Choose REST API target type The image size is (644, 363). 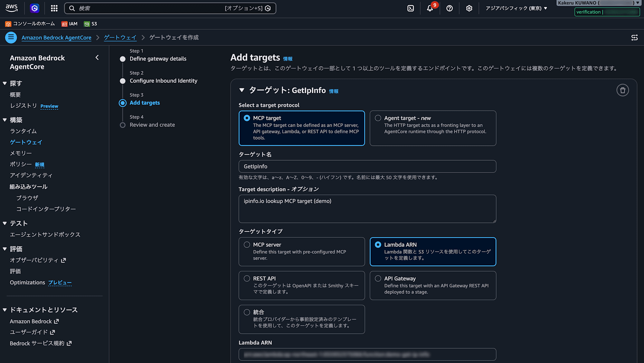coord(302,285)
